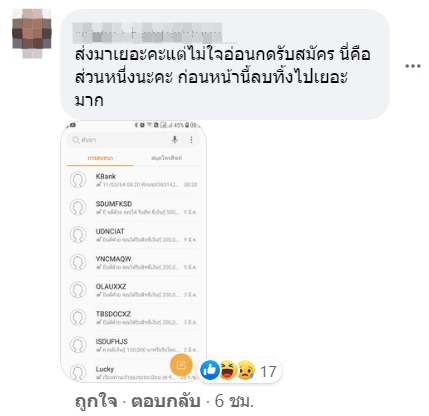Tap the orange compose message button
429x416 pixels.
pos(181,365)
